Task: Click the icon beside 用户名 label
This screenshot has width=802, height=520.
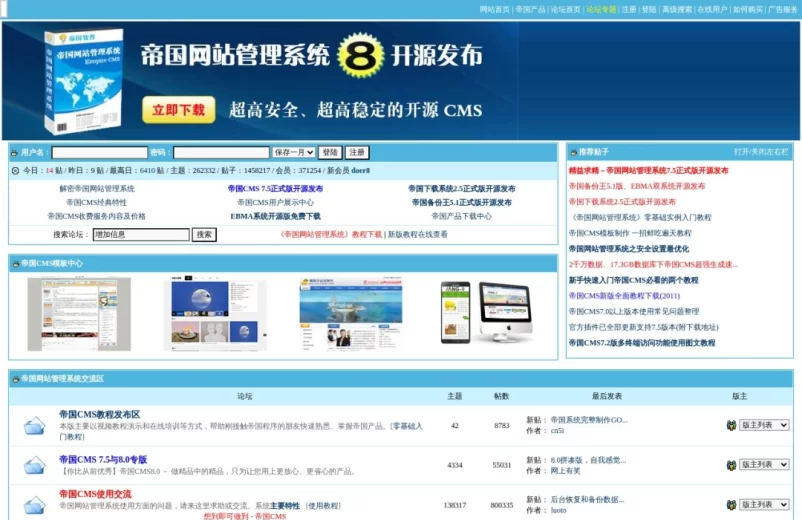Action: (14, 152)
